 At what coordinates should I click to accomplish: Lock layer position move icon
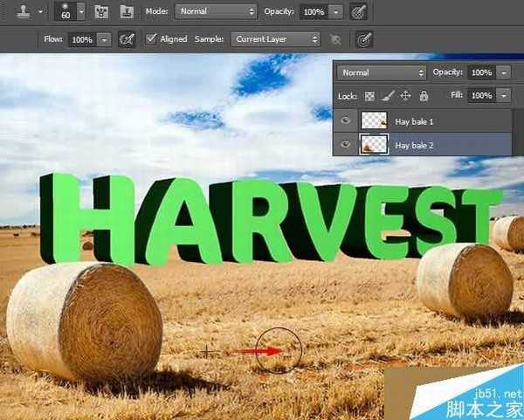pos(406,94)
